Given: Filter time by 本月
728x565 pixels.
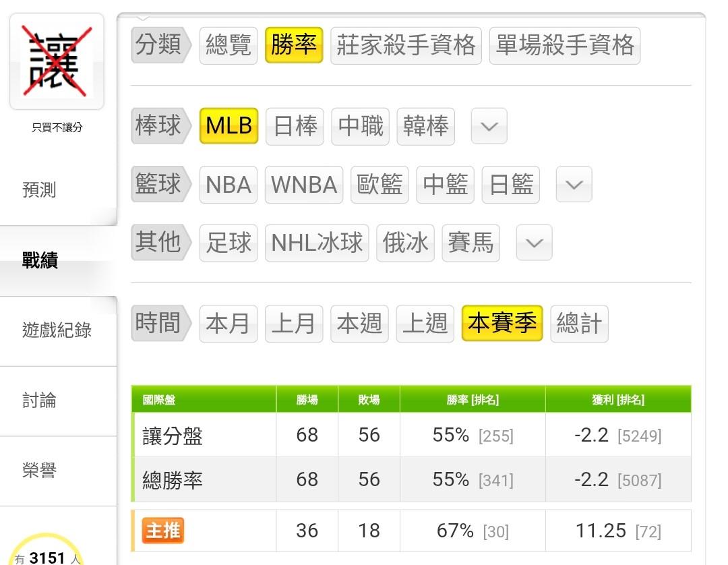Looking at the screenshot, I should [229, 324].
